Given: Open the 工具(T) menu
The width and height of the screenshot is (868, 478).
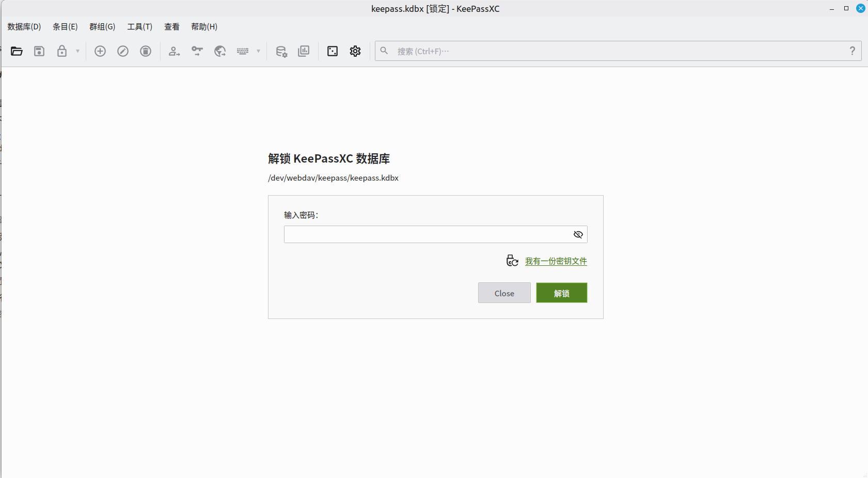Looking at the screenshot, I should (x=139, y=27).
